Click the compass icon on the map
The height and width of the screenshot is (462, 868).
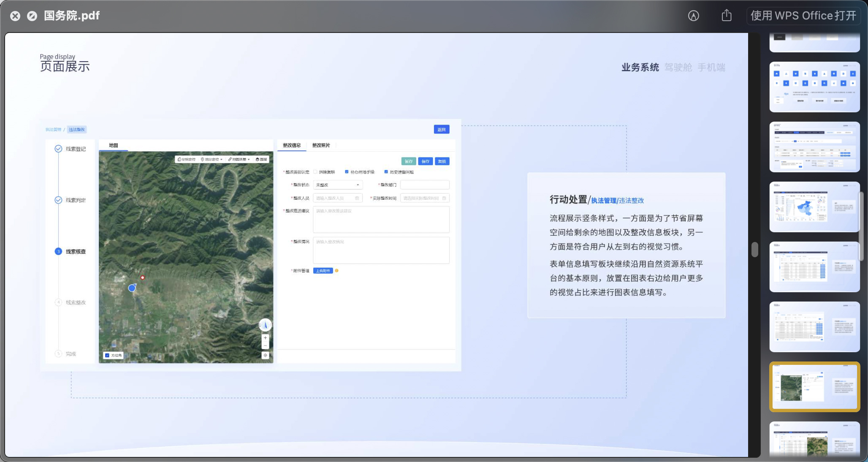pyautogui.click(x=265, y=325)
